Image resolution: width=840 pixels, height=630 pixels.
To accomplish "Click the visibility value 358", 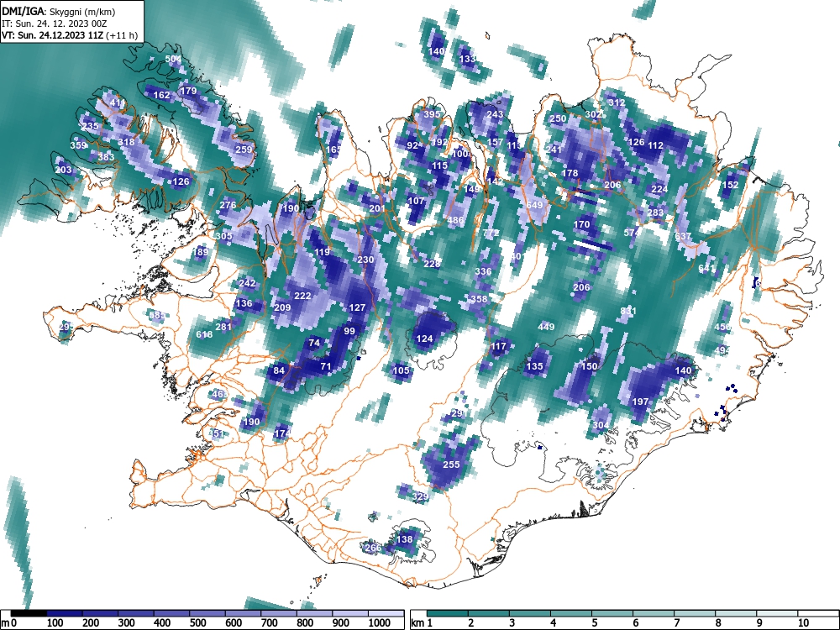I will (x=479, y=299).
